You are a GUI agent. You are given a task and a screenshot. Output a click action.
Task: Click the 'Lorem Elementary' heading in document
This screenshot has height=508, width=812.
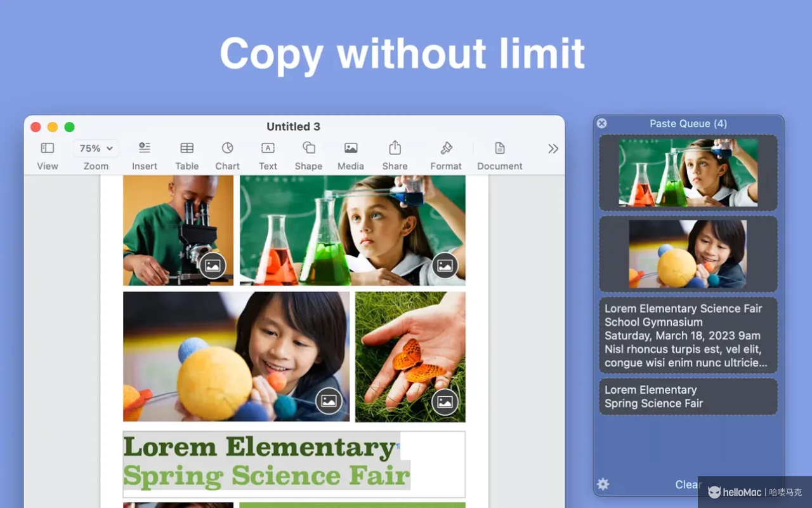[259, 447]
